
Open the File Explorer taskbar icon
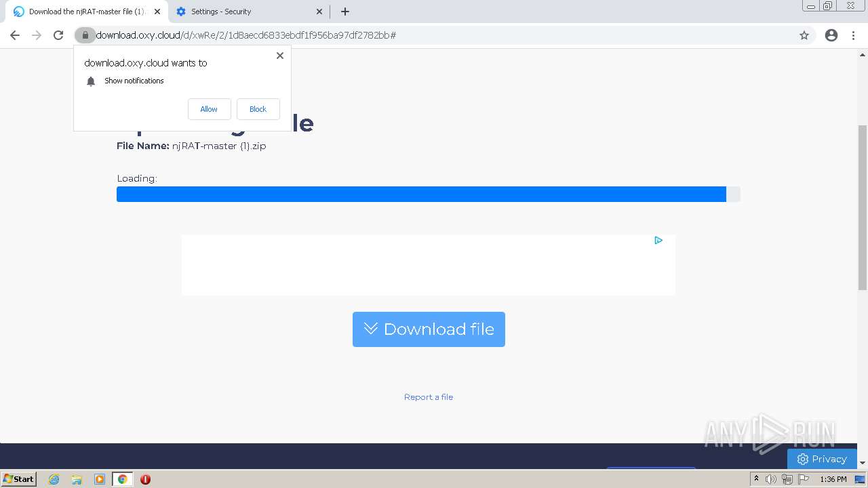(77, 479)
